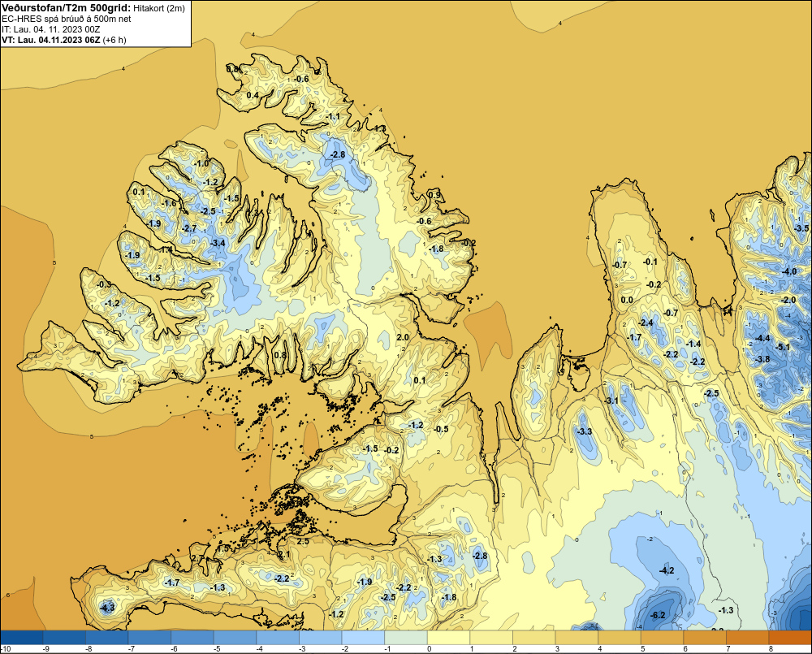
Task: Click the '-10' label on the color scale
Action: [x=6, y=649]
